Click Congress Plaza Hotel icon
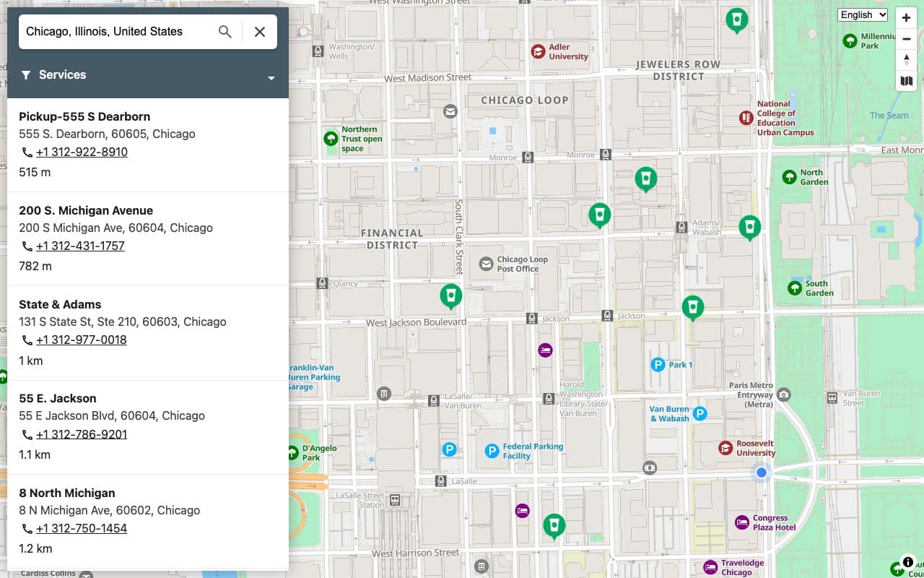The image size is (924, 578). pyautogui.click(x=741, y=522)
